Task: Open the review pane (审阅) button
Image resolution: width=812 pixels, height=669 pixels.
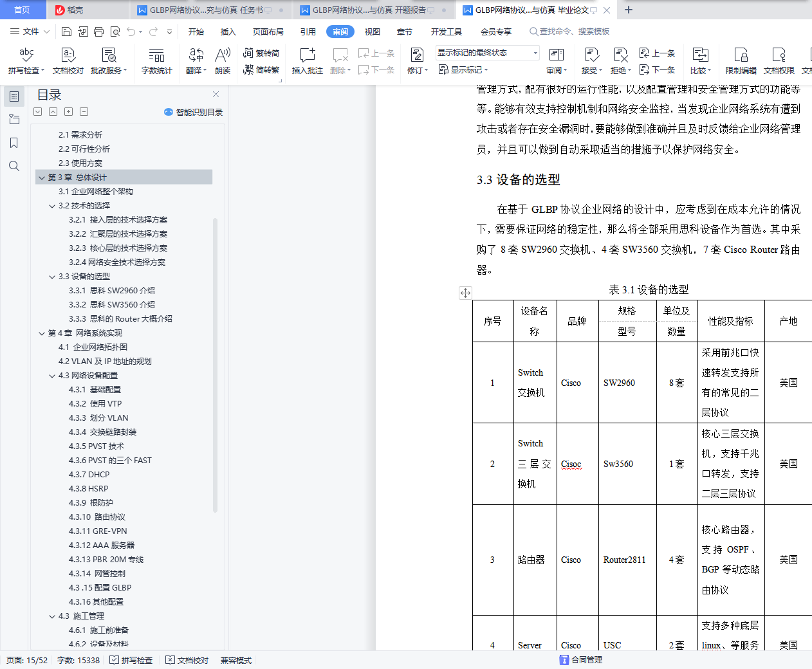Action: [x=556, y=61]
